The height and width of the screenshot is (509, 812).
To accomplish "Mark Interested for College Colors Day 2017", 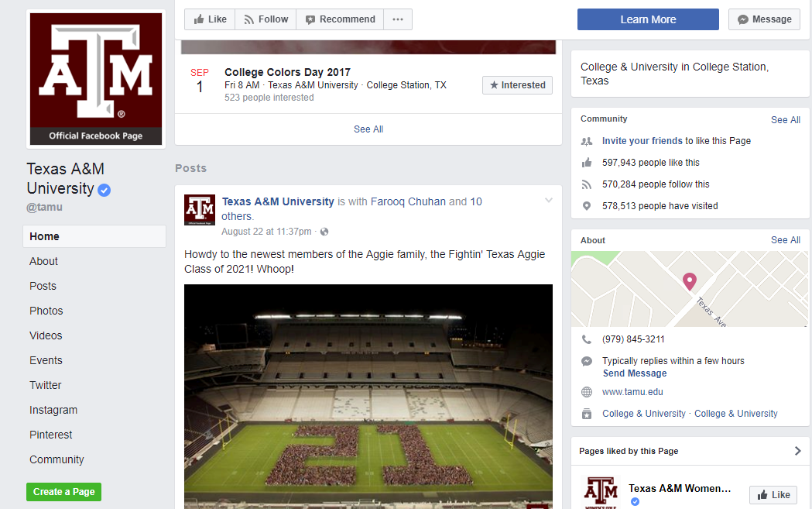I will 517,85.
